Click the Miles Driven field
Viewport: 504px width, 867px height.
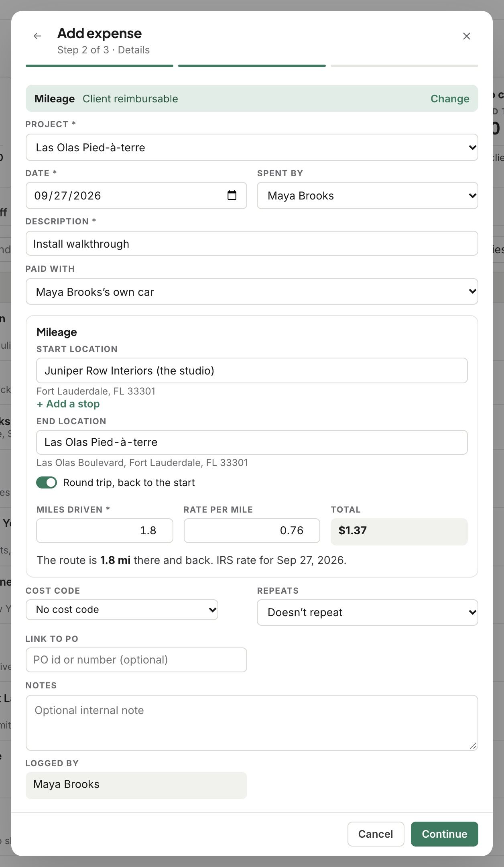105,531
